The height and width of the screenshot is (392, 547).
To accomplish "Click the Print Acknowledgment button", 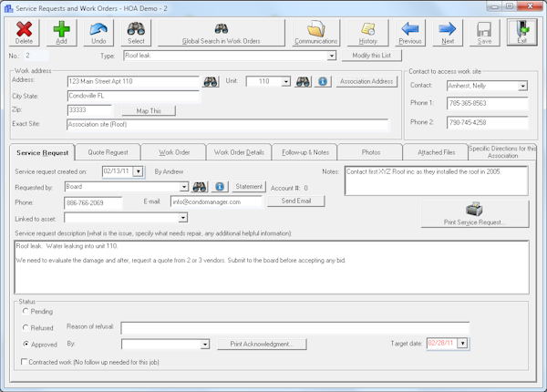I will coord(262,344).
